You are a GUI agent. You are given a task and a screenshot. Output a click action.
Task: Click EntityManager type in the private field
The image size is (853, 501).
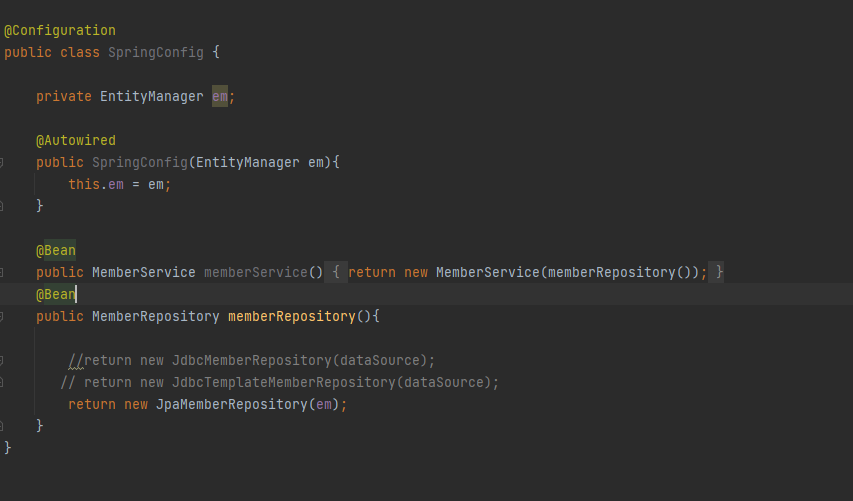pyautogui.click(x=152, y=97)
